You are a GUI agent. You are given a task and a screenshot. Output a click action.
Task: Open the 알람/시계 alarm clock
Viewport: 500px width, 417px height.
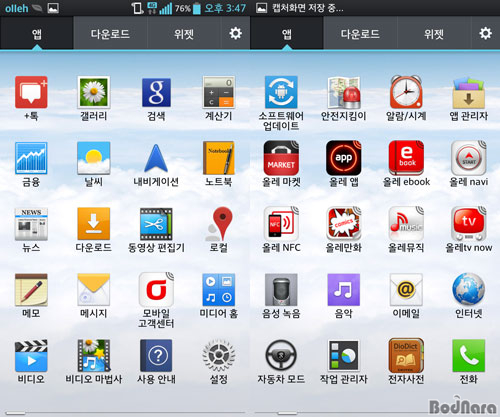pos(406,92)
